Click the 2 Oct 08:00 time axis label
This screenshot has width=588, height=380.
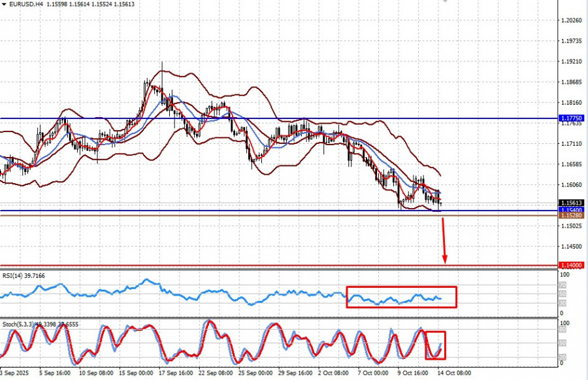(333, 373)
